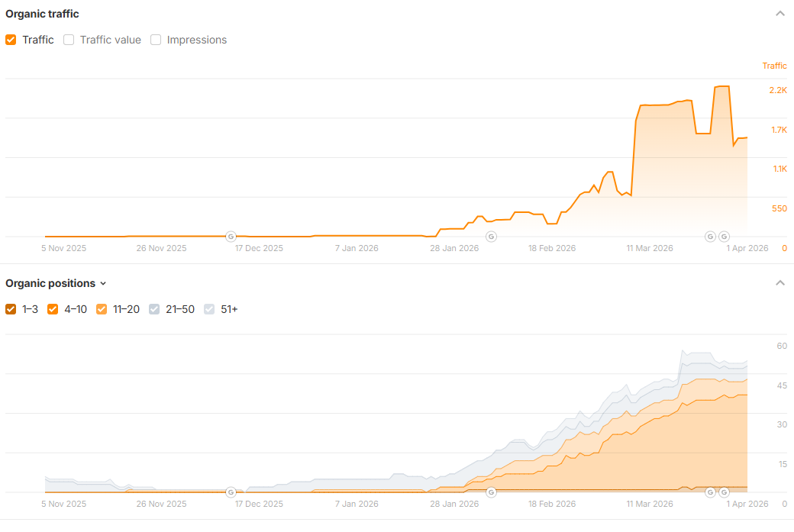Click the Organic traffic section heading
794x532 pixels.
click(42, 14)
